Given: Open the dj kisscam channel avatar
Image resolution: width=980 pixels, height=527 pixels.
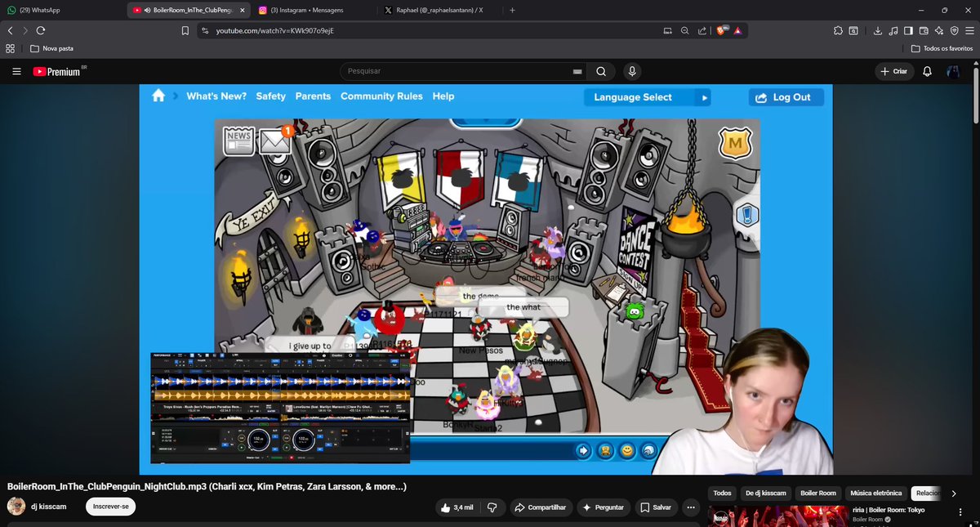Looking at the screenshot, I should pyautogui.click(x=16, y=507).
